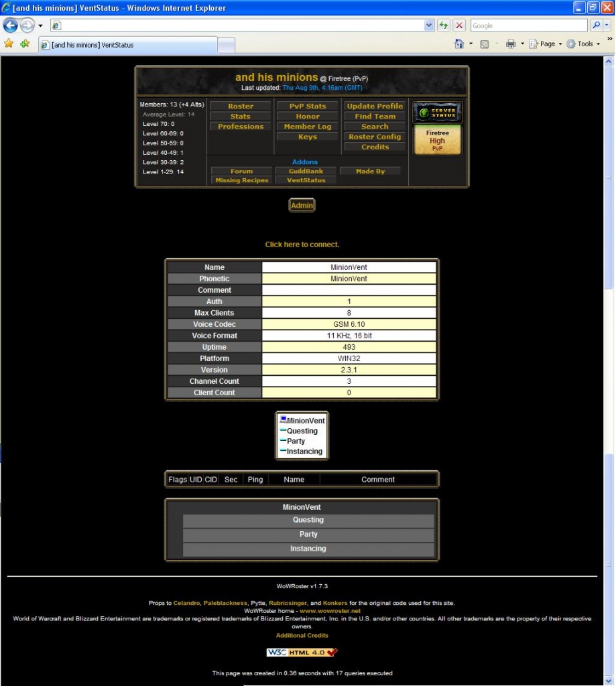Open the Stats menu button
Image resolution: width=616 pixels, height=686 pixels.
[x=241, y=117]
